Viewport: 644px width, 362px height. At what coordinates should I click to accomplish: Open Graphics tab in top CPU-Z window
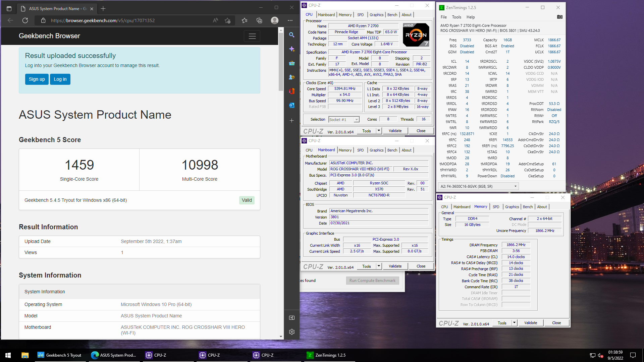pyautogui.click(x=376, y=15)
